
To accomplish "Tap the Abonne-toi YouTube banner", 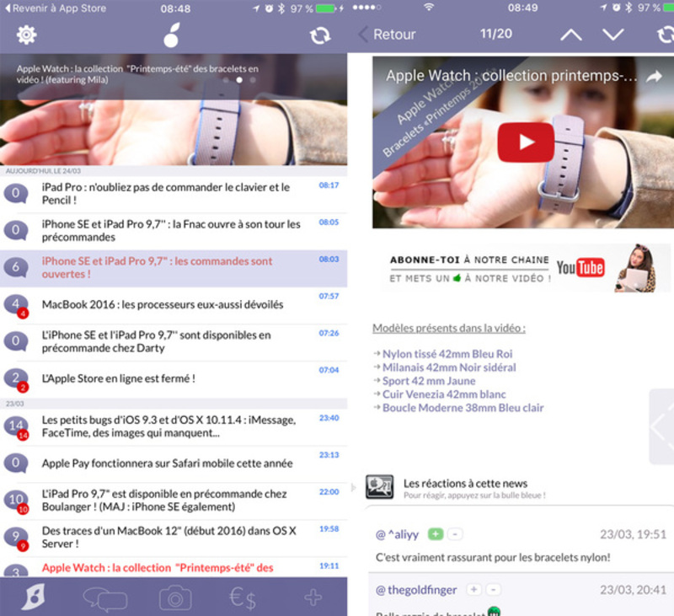I will (526, 269).
